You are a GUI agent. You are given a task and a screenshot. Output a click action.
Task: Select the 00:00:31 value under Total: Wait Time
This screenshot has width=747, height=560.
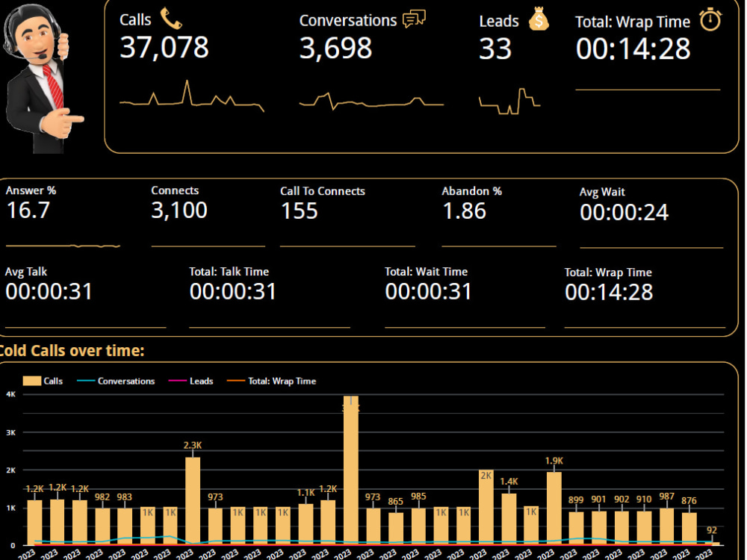[x=428, y=291]
